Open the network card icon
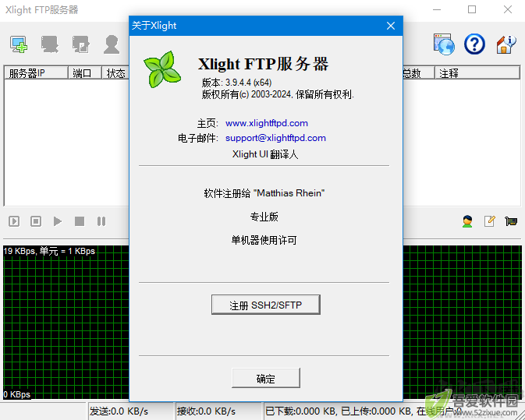525x420 pixels. 511,221
